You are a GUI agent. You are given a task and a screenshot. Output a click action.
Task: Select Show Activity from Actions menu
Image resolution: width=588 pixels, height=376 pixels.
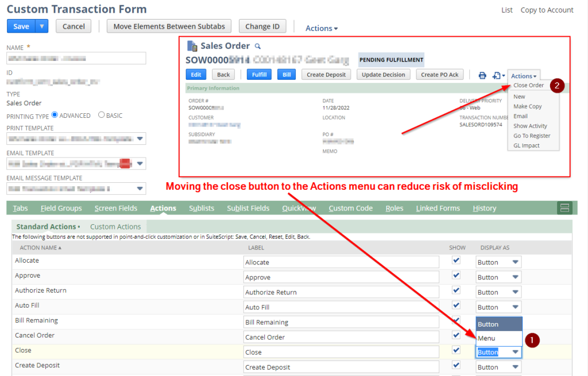point(530,126)
